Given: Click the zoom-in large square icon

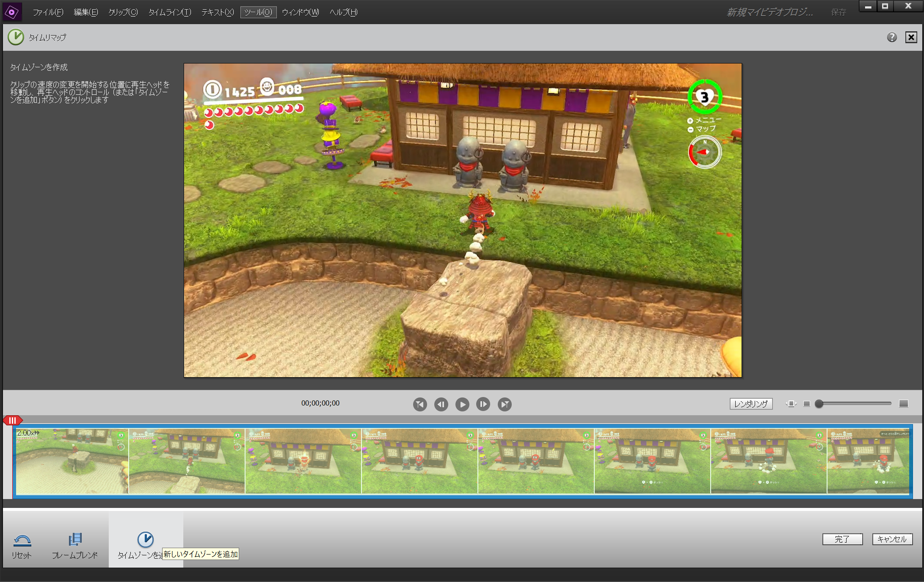Looking at the screenshot, I should [x=904, y=404].
